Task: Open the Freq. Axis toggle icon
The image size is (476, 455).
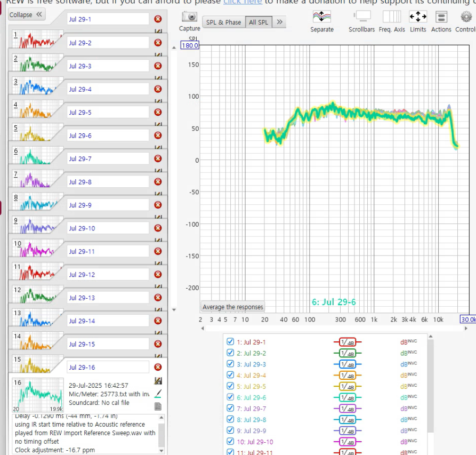Action: [392, 17]
